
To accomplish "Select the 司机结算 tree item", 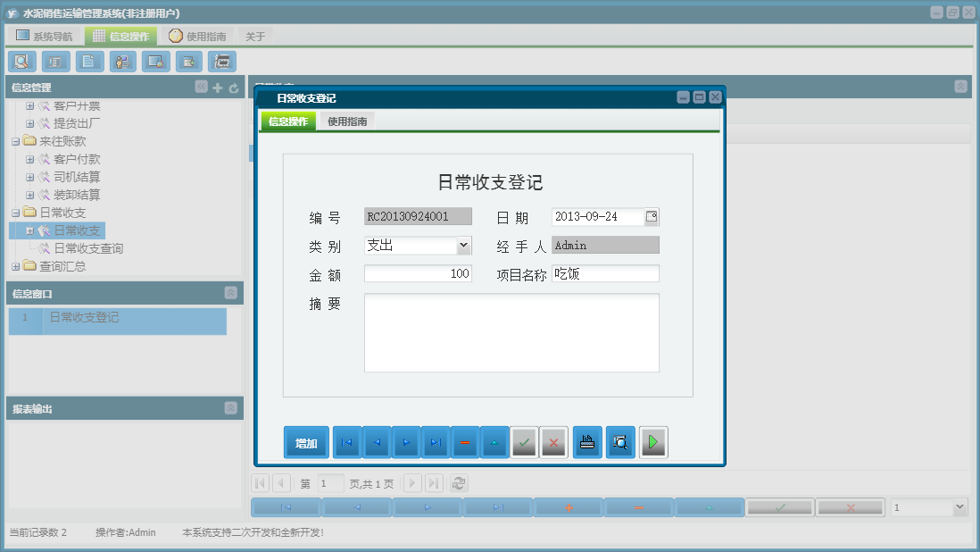I will (76, 177).
